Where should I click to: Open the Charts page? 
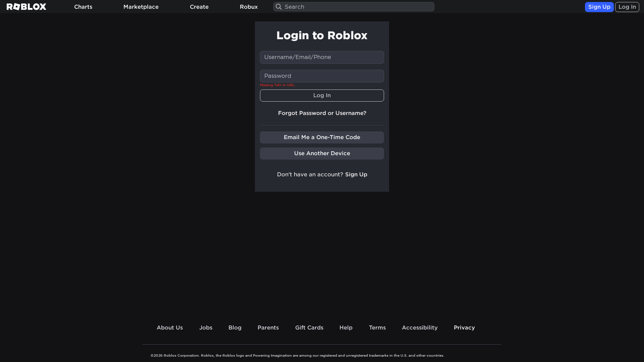[x=83, y=7]
